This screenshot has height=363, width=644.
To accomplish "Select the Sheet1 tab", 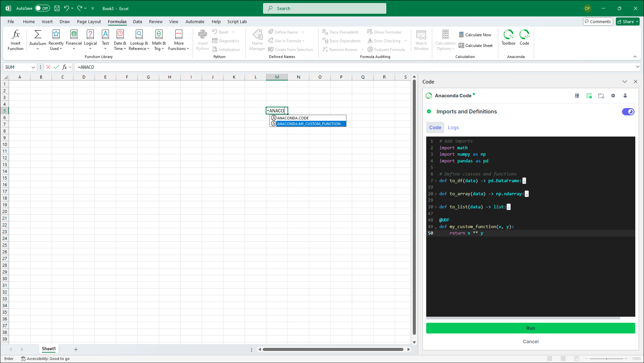I will (x=49, y=349).
